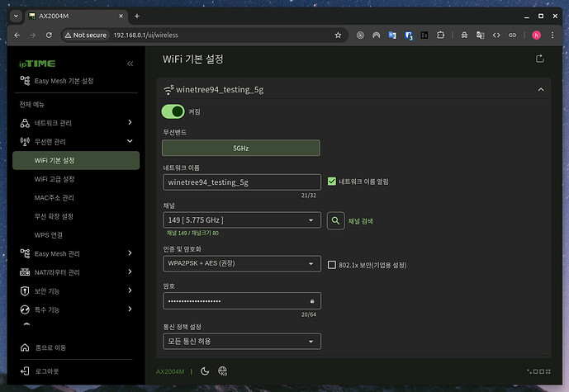Expand the 특수 기능 menu
Image resolution: width=569 pixels, height=392 pixels.
coord(76,309)
